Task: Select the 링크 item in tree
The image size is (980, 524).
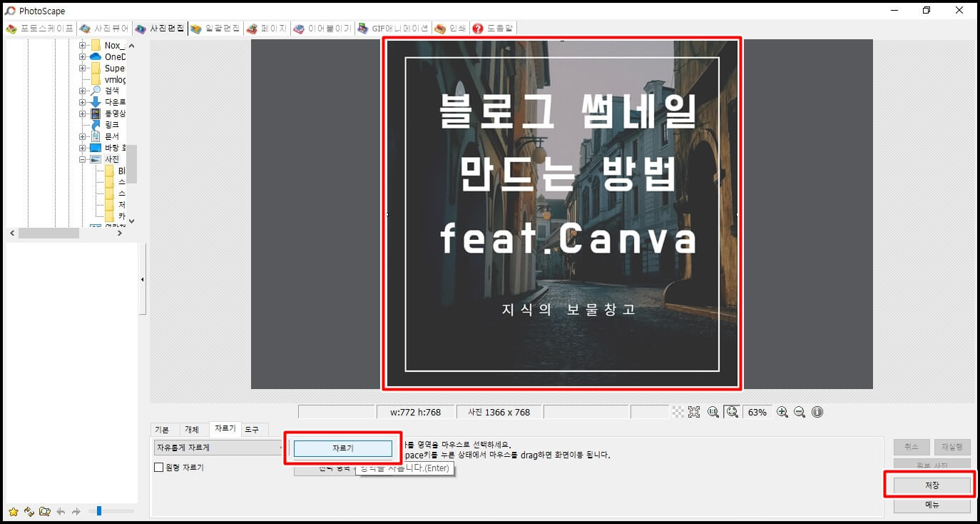Action: click(111, 125)
